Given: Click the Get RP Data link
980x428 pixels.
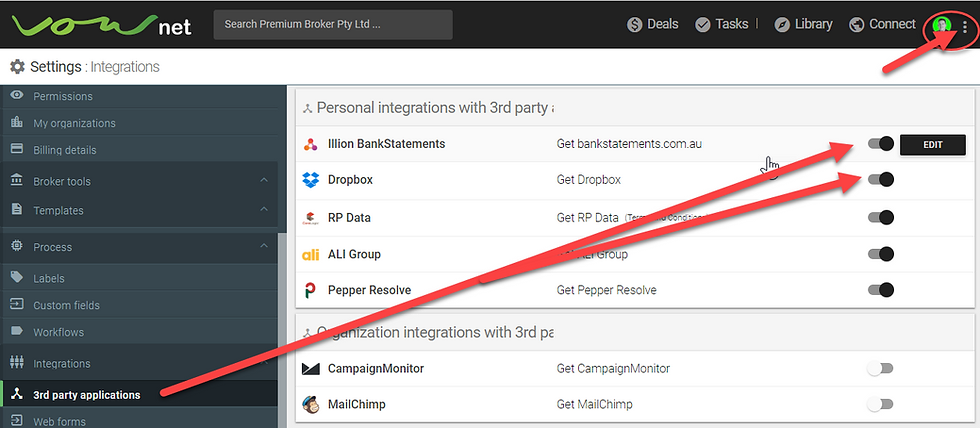Looking at the screenshot, I should coord(588,217).
